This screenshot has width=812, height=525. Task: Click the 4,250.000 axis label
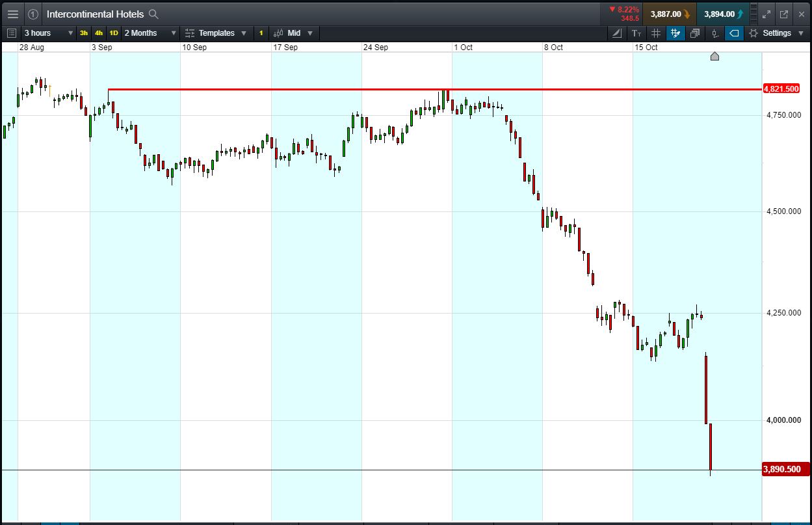[783, 313]
